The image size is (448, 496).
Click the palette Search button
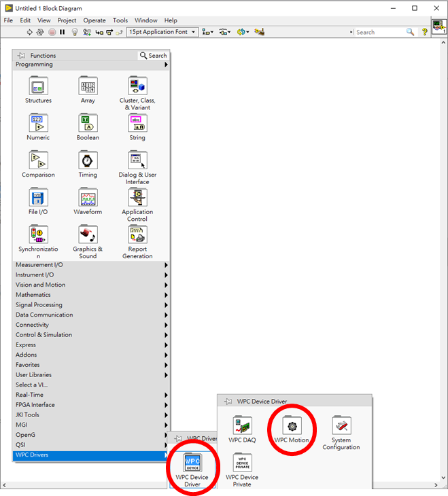(154, 56)
